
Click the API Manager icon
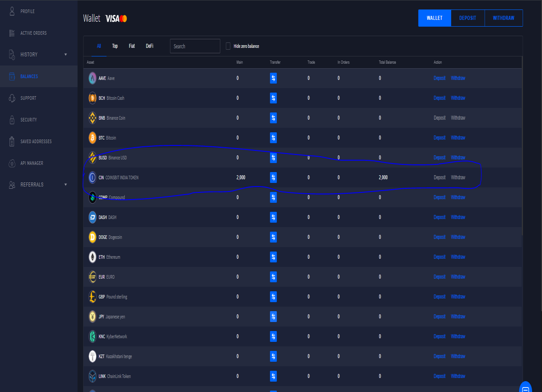click(12, 163)
